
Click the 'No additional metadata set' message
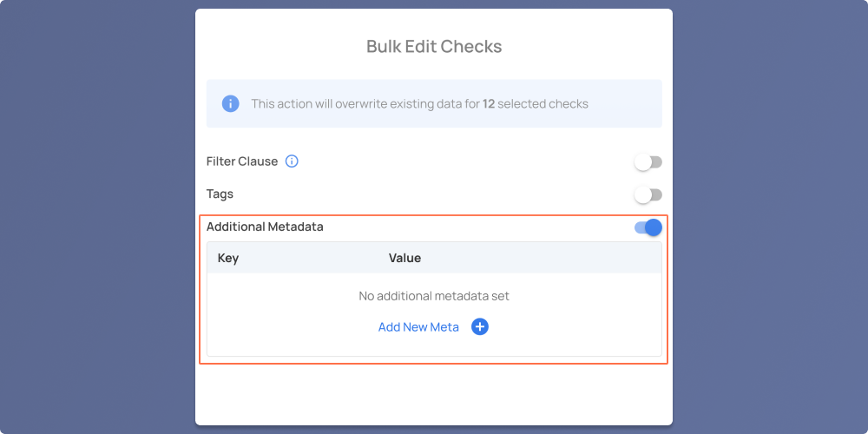(x=434, y=296)
